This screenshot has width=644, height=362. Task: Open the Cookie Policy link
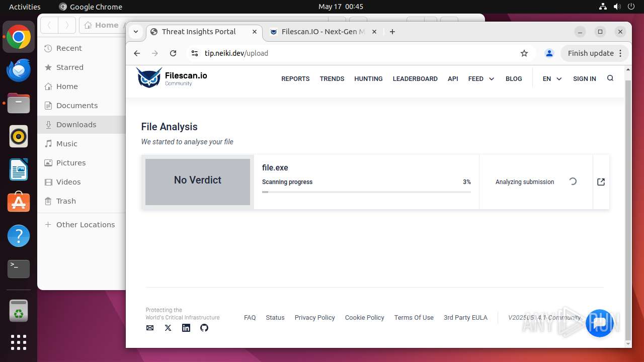(x=364, y=318)
